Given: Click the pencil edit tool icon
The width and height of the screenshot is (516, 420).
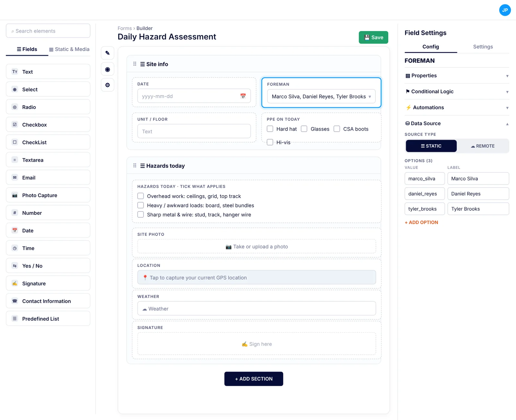Looking at the screenshot, I should click(108, 53).
